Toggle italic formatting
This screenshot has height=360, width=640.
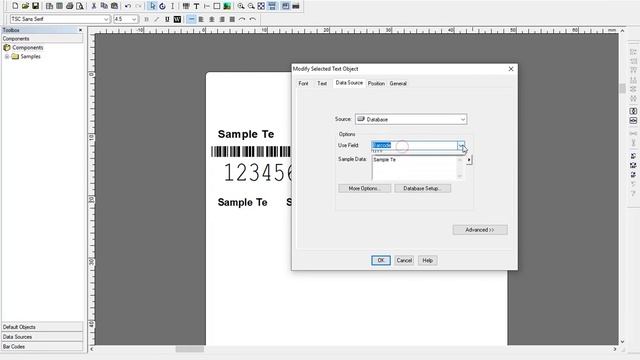157,19
